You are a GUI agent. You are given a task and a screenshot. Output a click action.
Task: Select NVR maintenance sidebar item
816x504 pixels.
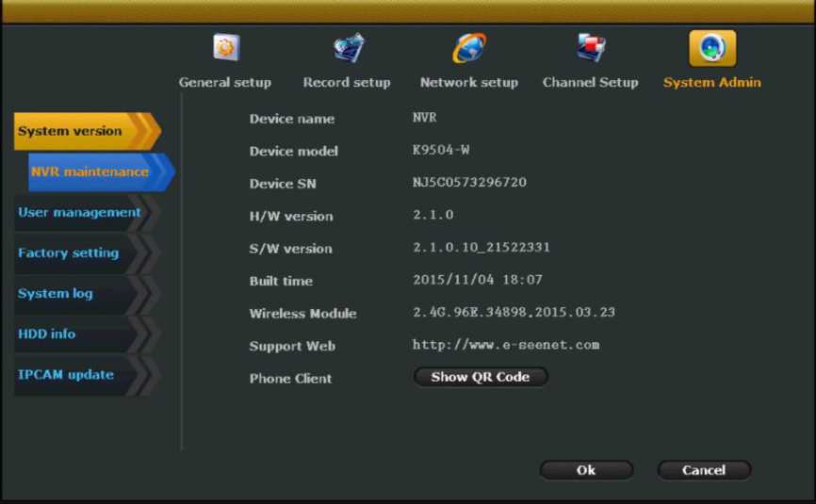pos(90,171)
